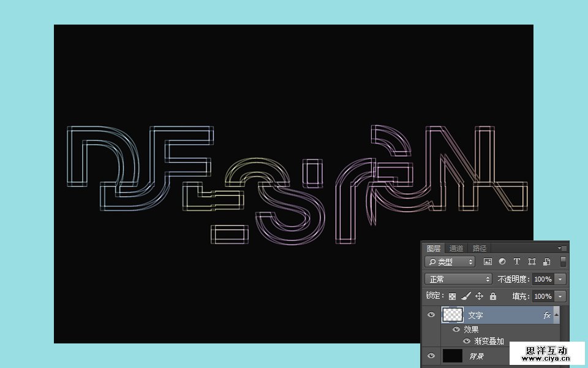Select the 渐变叠加 gradient overlay effect

point(489,341)
